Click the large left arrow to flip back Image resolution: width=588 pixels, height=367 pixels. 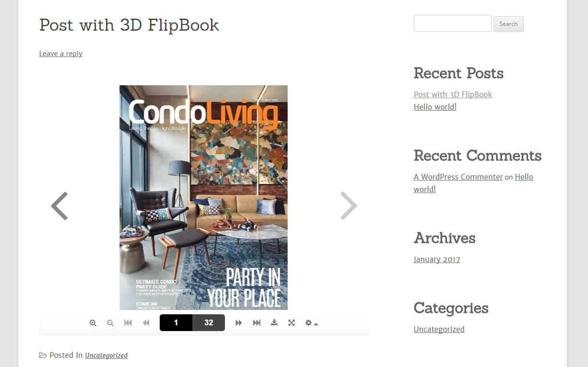59,206
